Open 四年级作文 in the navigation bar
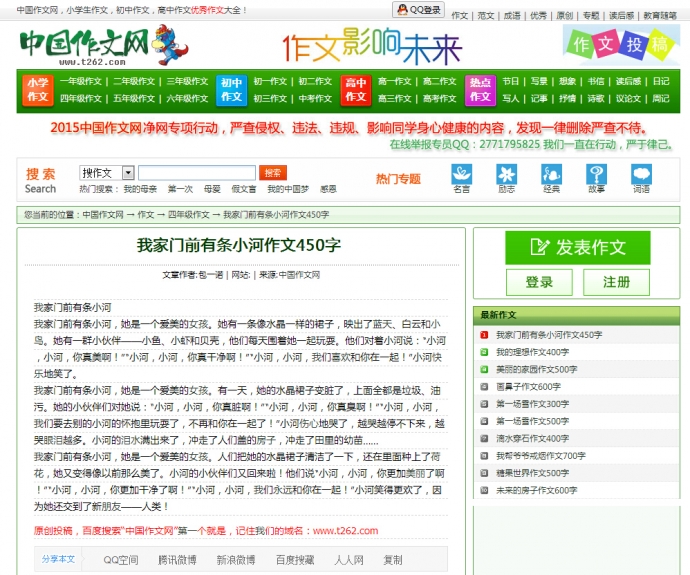The image size is (690, 575). tap(81, 99)
